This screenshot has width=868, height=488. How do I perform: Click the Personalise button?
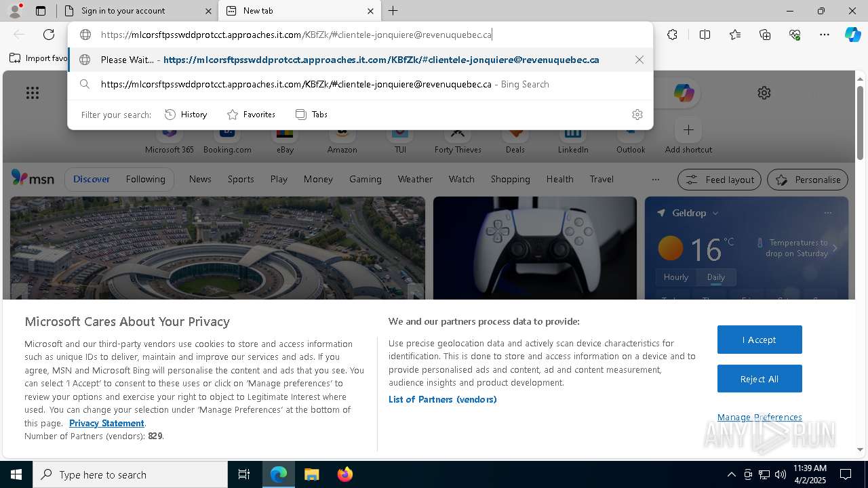point(808,180)
